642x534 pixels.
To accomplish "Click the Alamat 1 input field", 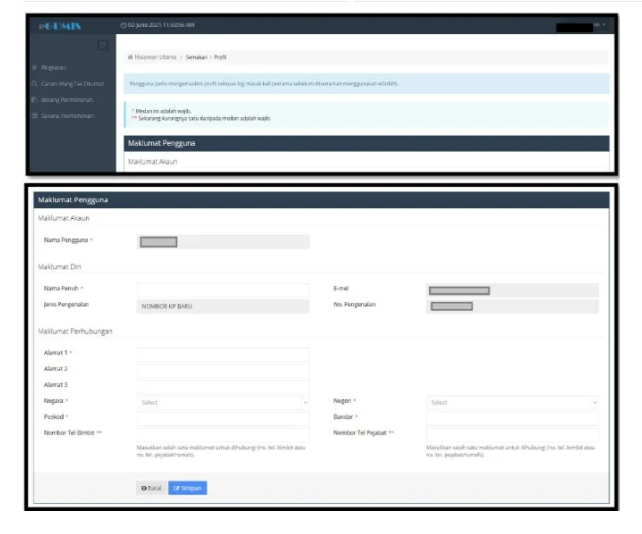I will [223, 354].
